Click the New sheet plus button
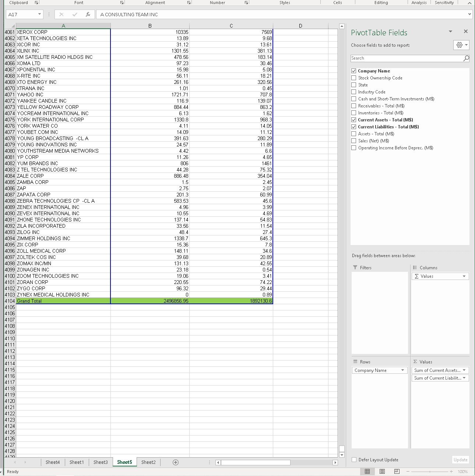Image resolution: width=475 pixels, height=476 pixels. (176, 462)
